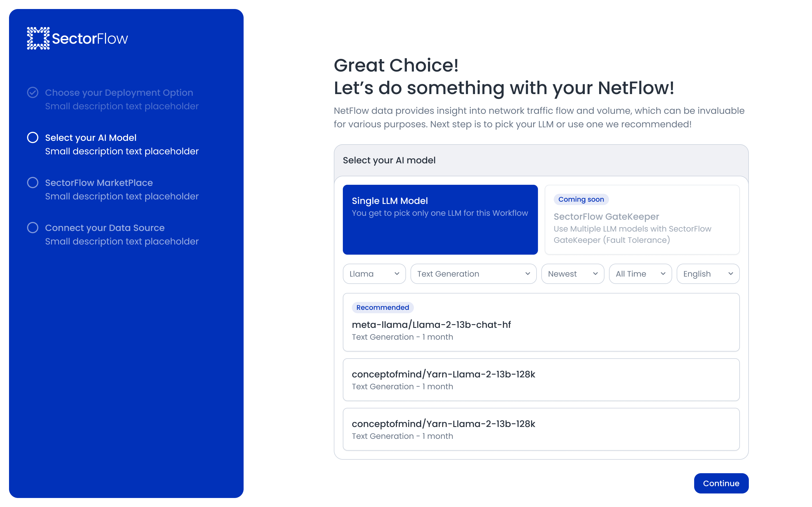Click the Coming soon badge

pos(581,199)
